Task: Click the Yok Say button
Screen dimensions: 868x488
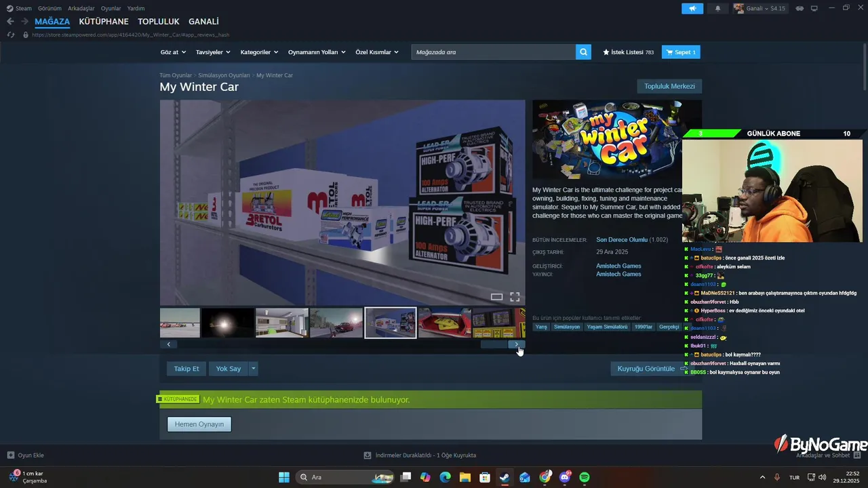Action: pyautogui.click(x=229, y=369)
